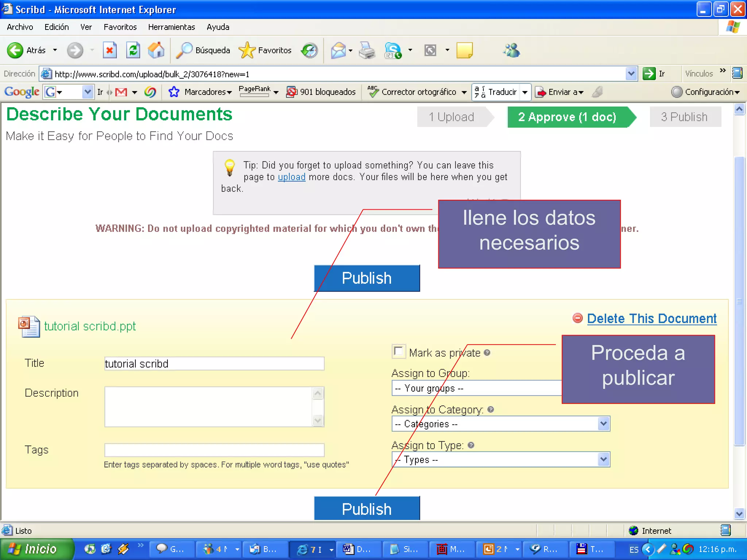The image size is (747, 560).
Task: Click the yellow note toolbar icon
Action: point(464,50)
